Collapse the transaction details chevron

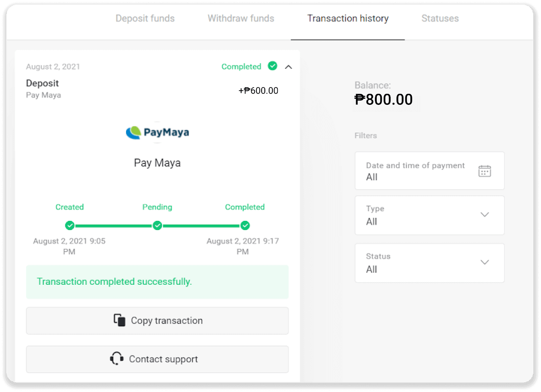click(288, 67)
